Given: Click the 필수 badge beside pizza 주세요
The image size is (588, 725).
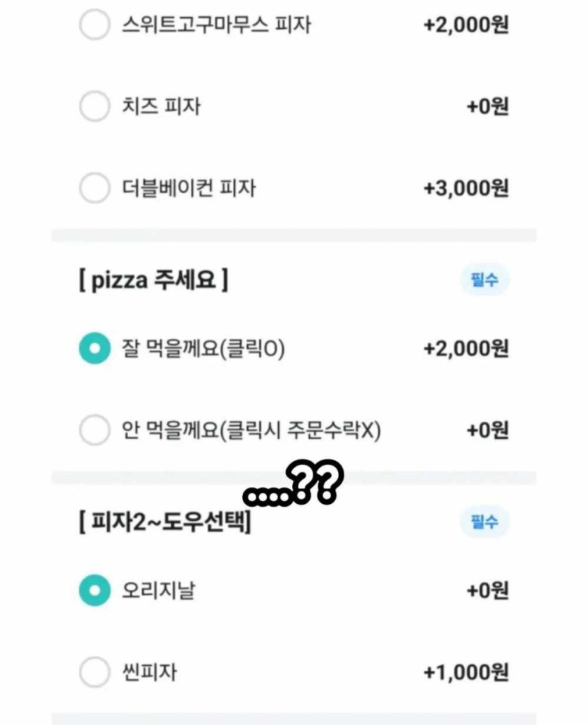Looking at the screenshot, I should coord(484,279).
